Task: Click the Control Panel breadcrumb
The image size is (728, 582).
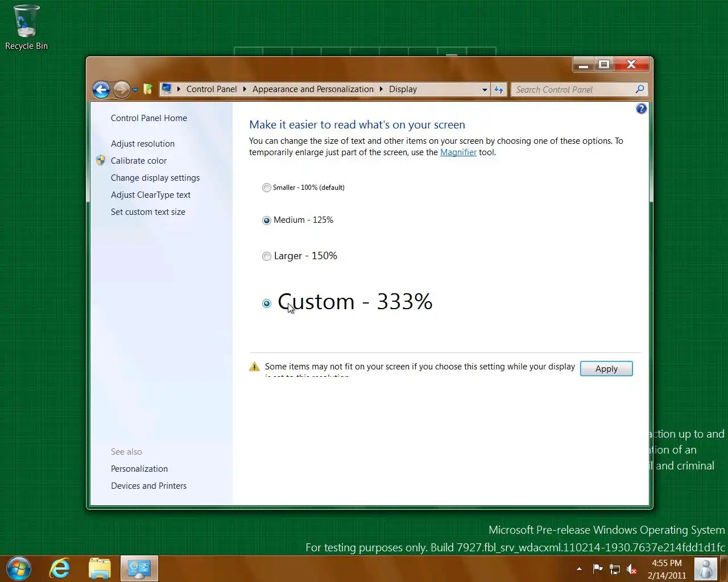Action: pos(212,89)
